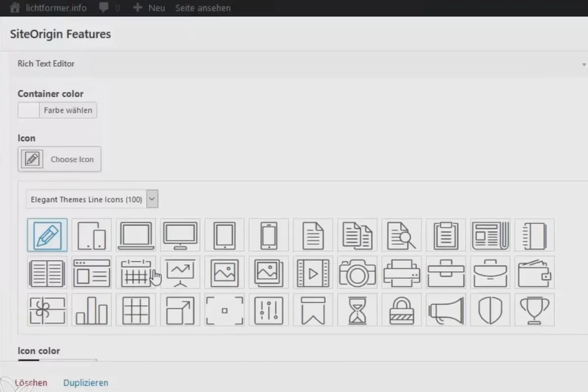Pick the calendar icon
This screenshot has height=392, width=588.
136,272
